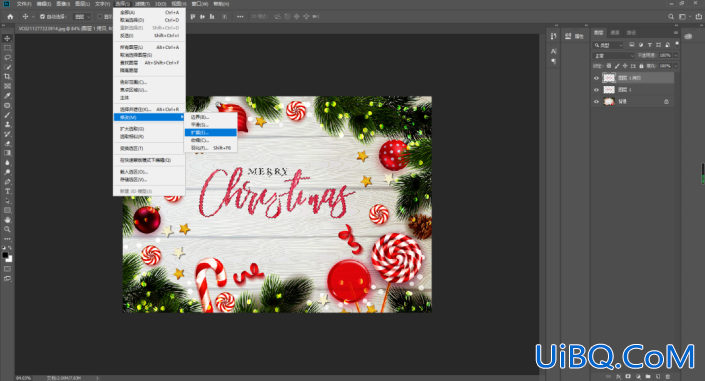Select the Move tool in the toolbox
Viewport: 705px width, 381px height.
(x=7, y=38)
